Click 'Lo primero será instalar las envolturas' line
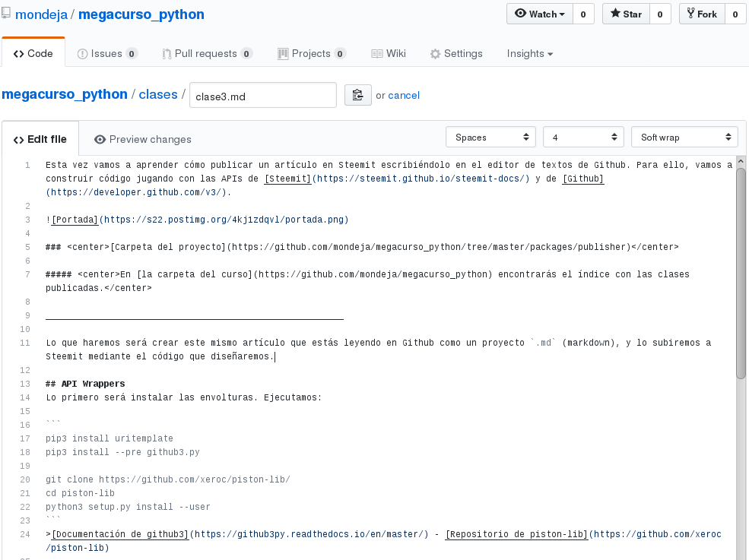Viewport: 749px width, 560px height. (x=184, y=397)
